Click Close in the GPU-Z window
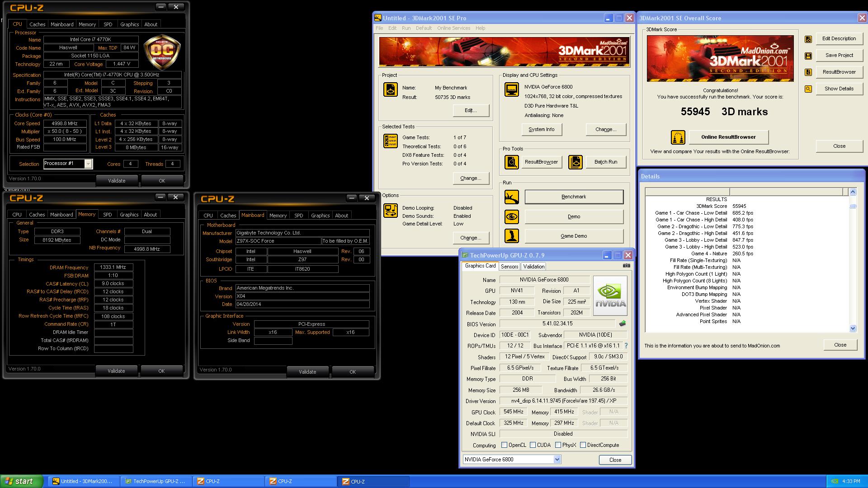Viewport: 868px width, 488px height. click(x=615, y=460)
